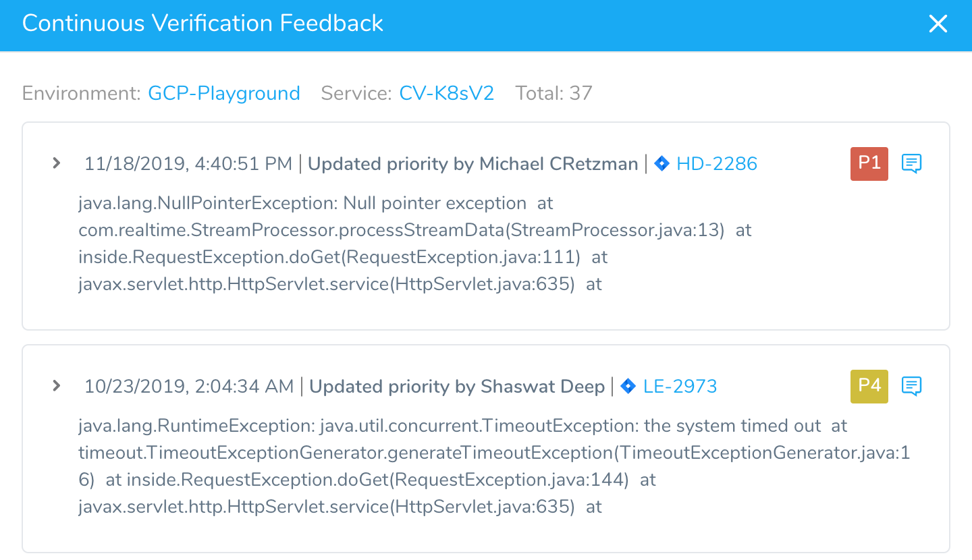Click the red P1 priority badge
Image resolution: width=972 pixels, height=560 pixels.
pos(869,163)
